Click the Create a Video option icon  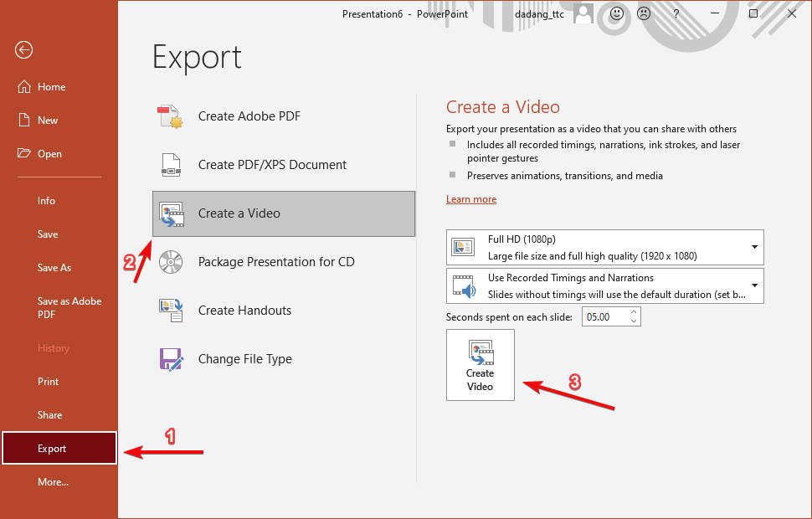[x=171, y=213]
